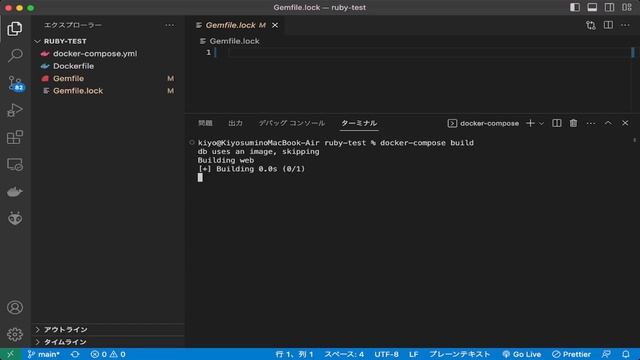Open feedback icon in status bar
This screenshot has width=640, height=360.
click(607, 354)
